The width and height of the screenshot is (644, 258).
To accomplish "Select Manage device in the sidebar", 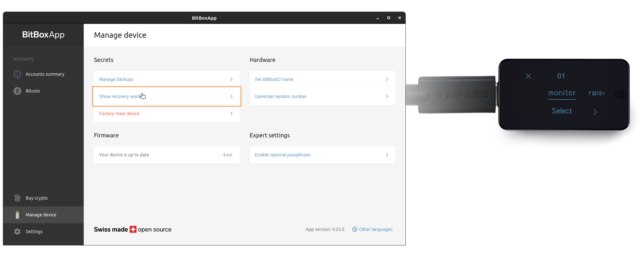I will tap(43, 215).
